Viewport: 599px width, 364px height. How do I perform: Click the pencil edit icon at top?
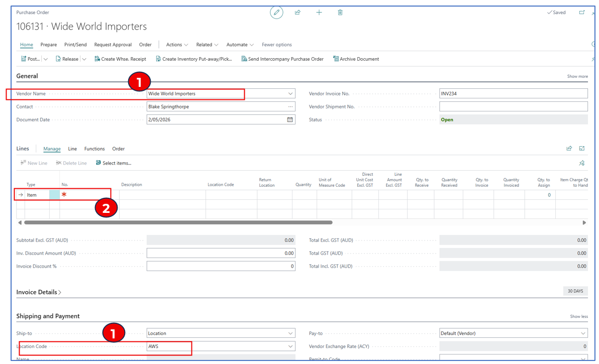pos(276,13)
